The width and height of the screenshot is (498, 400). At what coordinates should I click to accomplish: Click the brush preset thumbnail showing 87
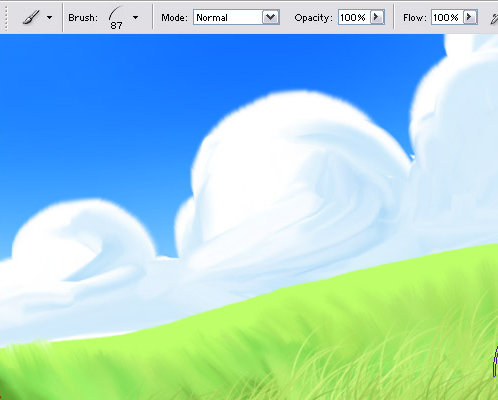coord(116,18)
